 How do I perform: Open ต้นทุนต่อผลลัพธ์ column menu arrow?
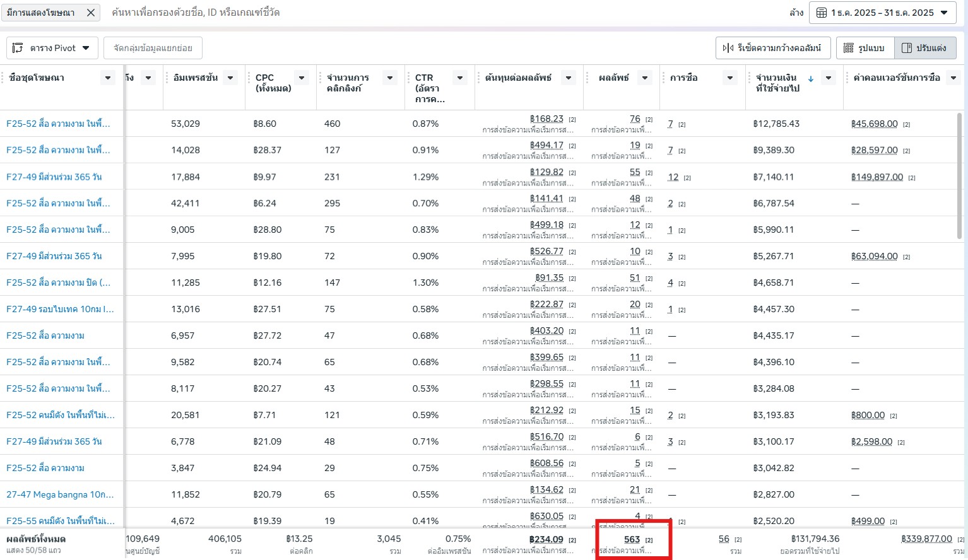click(x=569, y=78)
